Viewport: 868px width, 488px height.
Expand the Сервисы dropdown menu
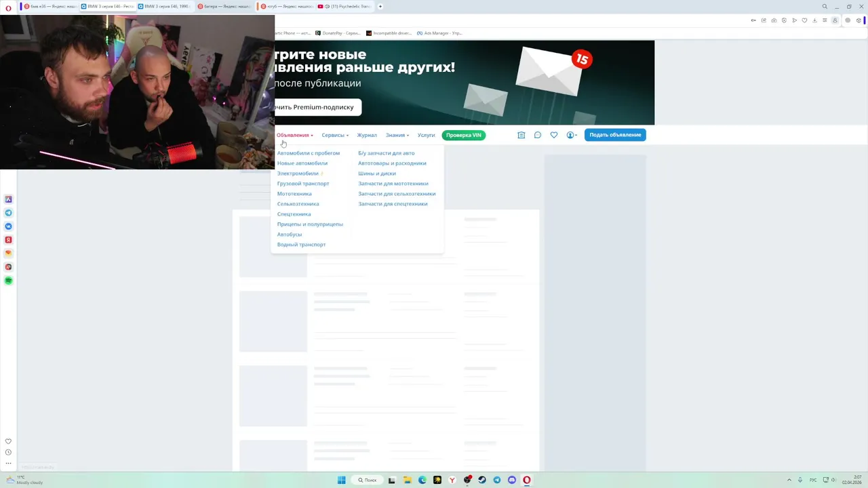[335, 135]
